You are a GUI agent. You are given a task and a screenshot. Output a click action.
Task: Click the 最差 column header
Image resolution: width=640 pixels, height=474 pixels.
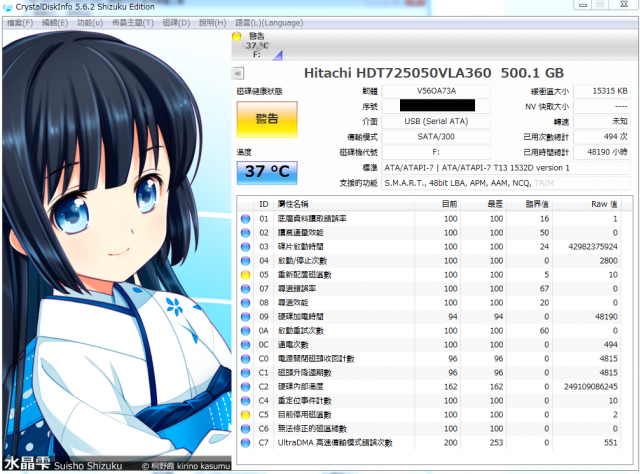point(484,204)
